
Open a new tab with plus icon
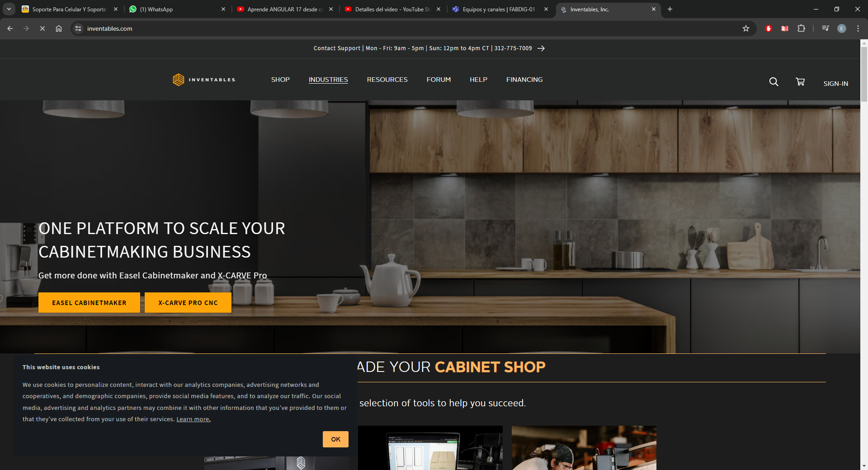point(670,9)
